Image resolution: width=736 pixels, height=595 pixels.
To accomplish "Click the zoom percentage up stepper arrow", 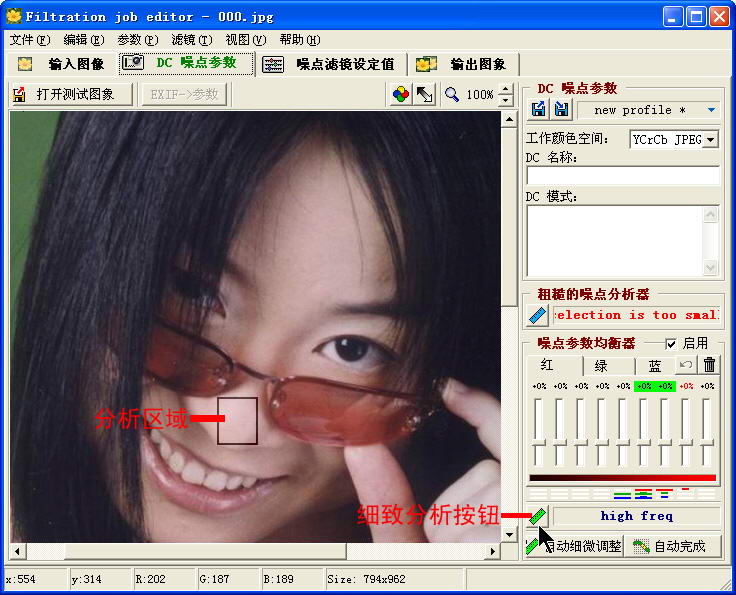I will (503, 90).
